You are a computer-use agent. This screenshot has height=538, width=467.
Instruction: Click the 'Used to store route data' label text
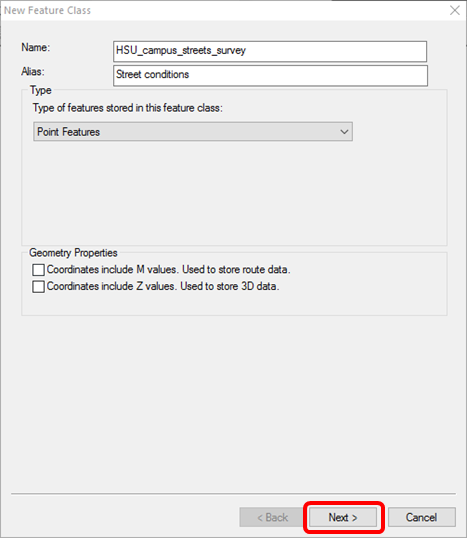[236, 270]
